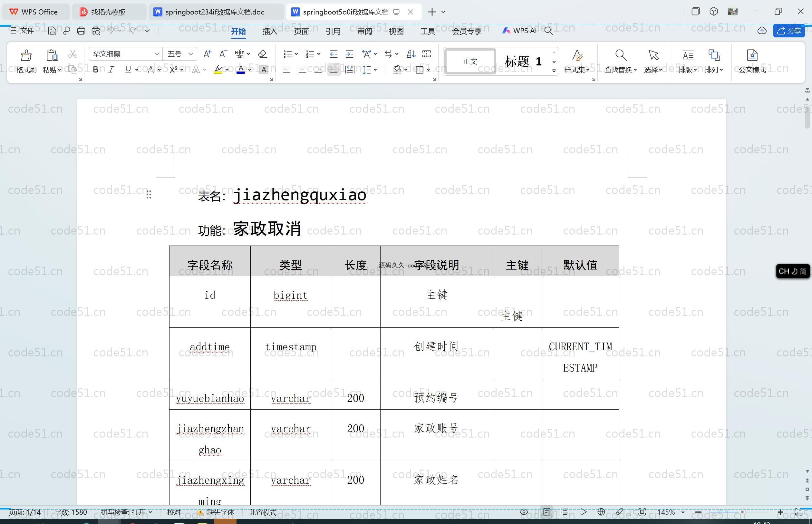Click the Center Align icon
This screenshot has height=524, width=812.
[x=302, y=70]
